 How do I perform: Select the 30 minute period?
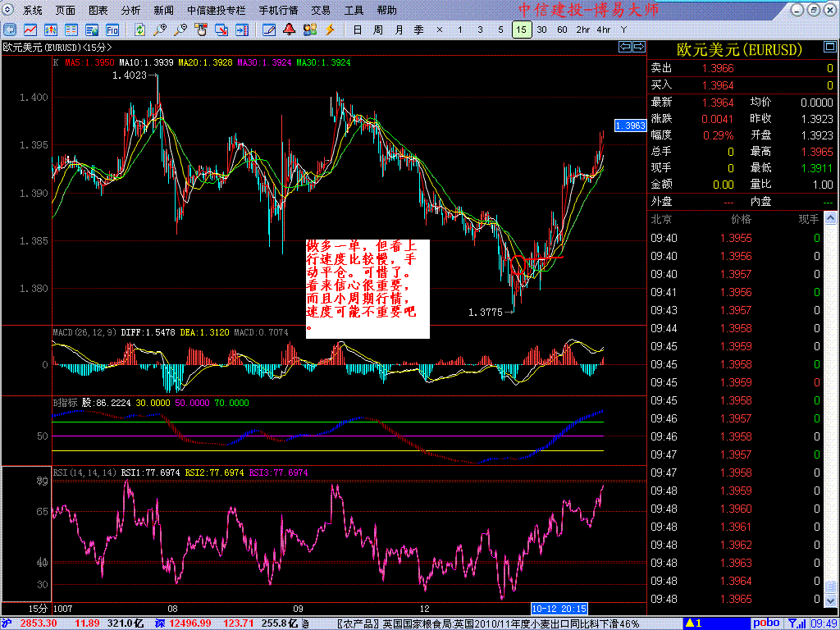tap(542, 30)
